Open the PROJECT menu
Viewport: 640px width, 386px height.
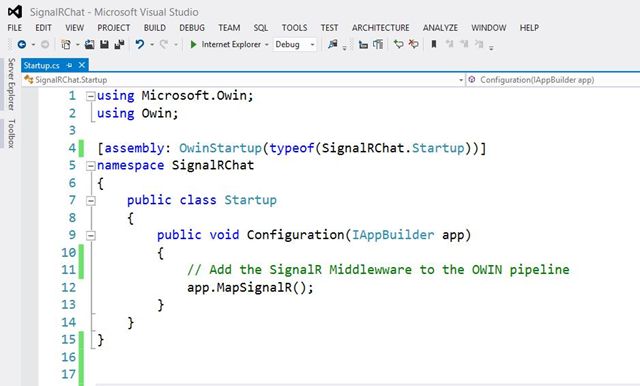click(113, 28)
